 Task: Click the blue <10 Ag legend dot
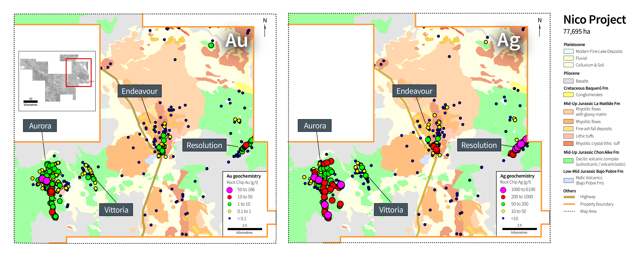point(503,219)
